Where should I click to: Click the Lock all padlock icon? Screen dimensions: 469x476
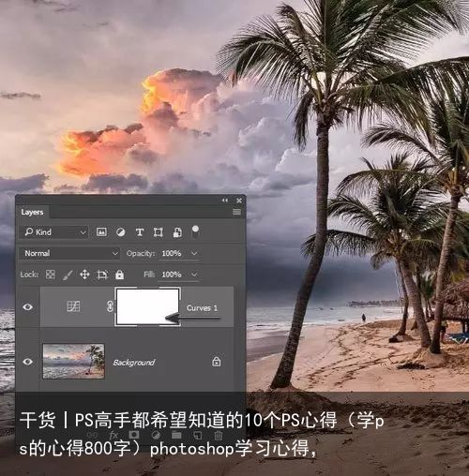tap(119, 275)
